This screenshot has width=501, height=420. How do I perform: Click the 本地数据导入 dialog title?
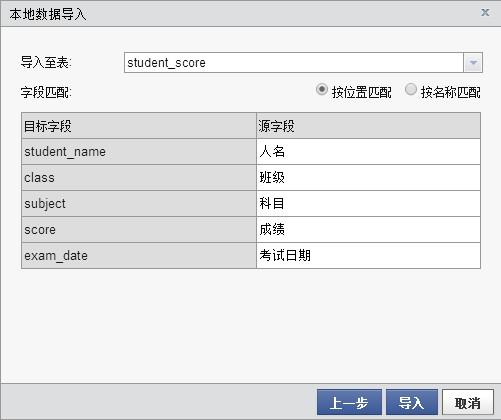coord(48,14)
